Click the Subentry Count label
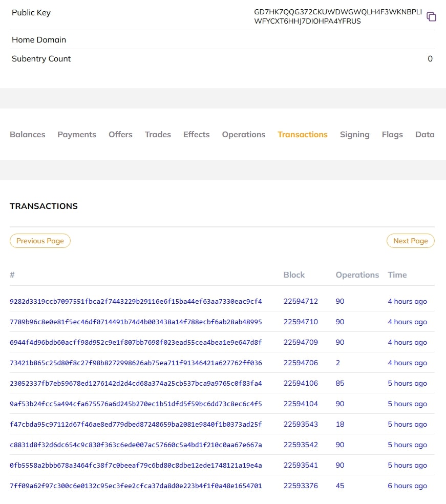Viewport: 446px width, 504px height. point(41,59)
